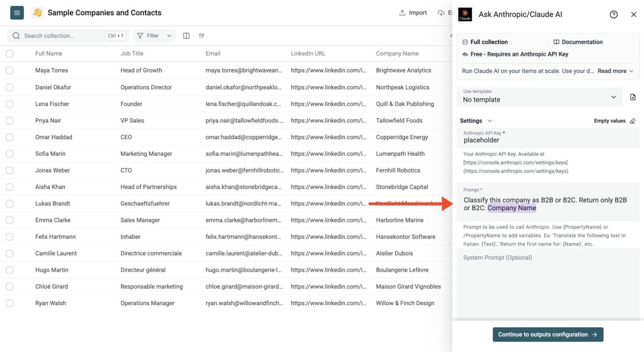Collapse the Settings section chevron
This screenshot has width=644, height=352.
pyautogui.click(x=490, y=121)
